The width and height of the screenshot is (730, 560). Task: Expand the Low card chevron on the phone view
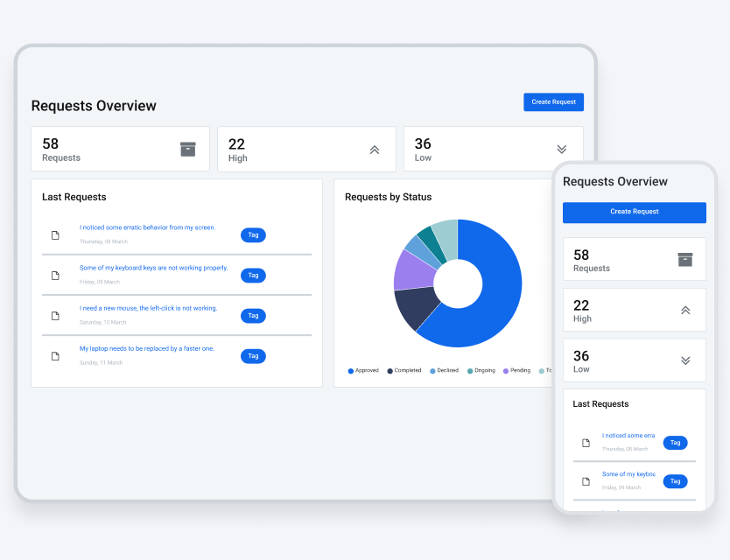coord(685,360)
